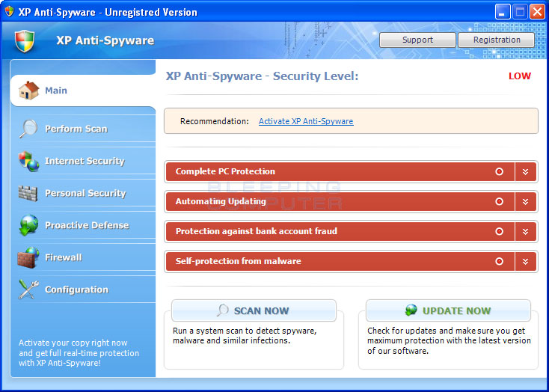Screen dimensions: 549x392
Task: Expand Self-protection from malware section
Action: (x=525, y=261)
